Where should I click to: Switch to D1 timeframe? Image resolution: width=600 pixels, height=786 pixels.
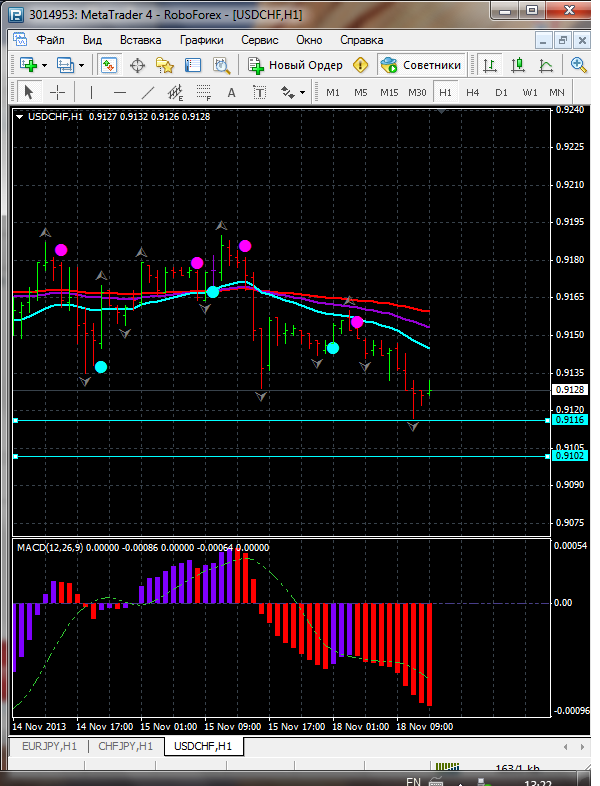[501, 92]
